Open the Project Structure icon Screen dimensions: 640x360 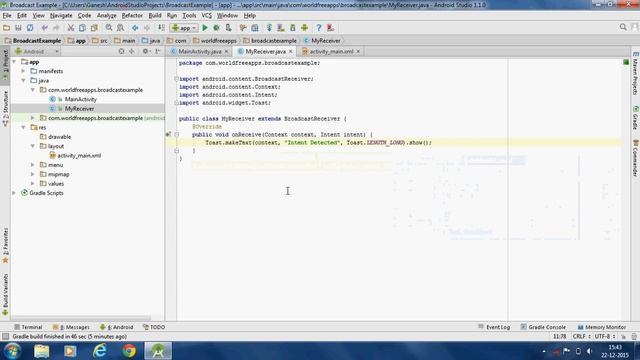(255, 28)
